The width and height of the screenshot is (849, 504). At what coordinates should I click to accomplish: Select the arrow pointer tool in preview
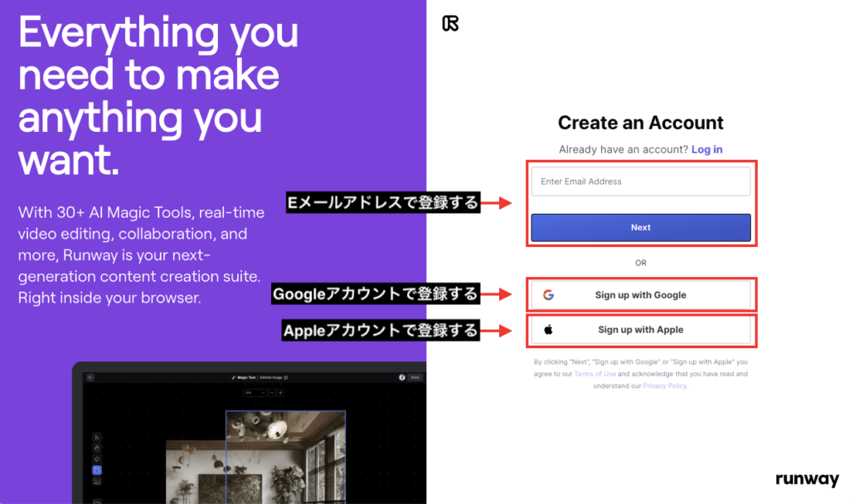click(97, 438)
